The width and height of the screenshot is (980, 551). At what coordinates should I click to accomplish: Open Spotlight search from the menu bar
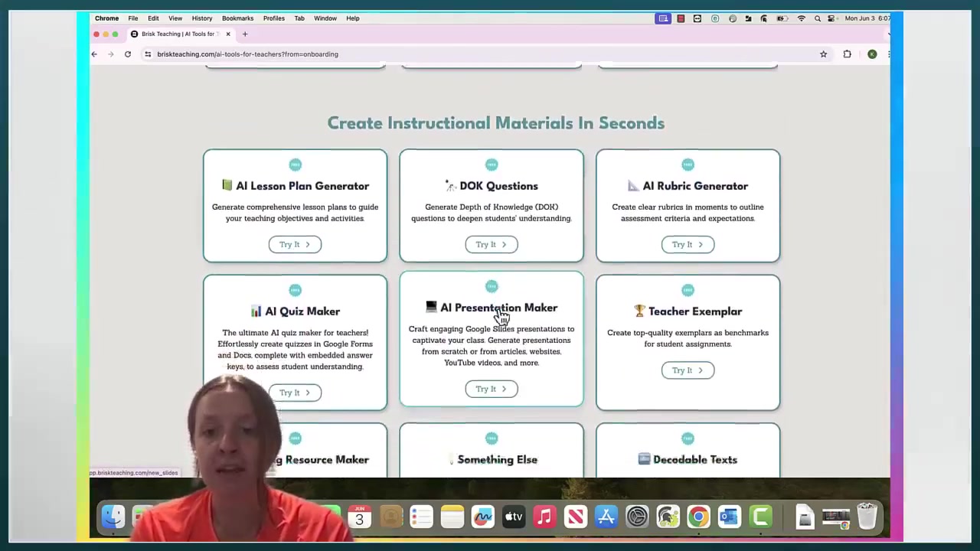point(817,18)
